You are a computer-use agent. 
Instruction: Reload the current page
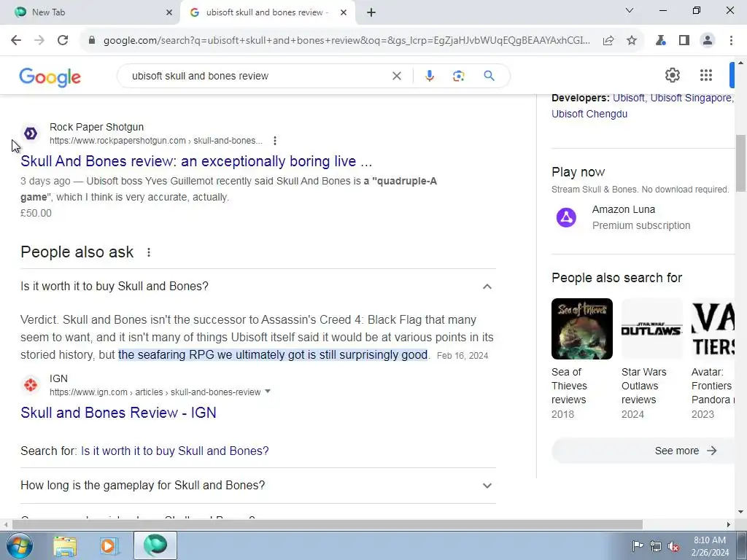pyautogui.click(x=63, y=40)
